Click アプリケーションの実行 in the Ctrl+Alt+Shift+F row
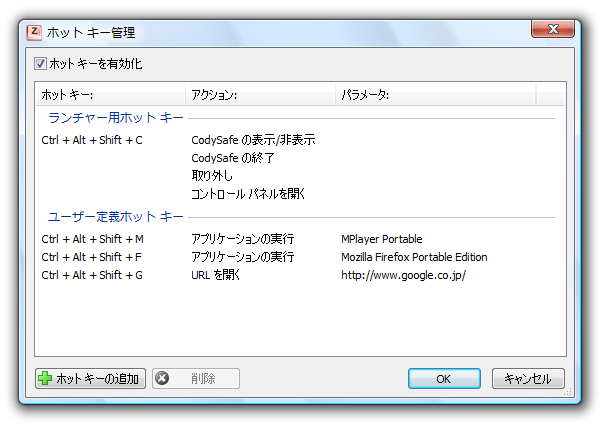Image resolution: width=604 pixels, height=429 pixels. pos(243,257)
